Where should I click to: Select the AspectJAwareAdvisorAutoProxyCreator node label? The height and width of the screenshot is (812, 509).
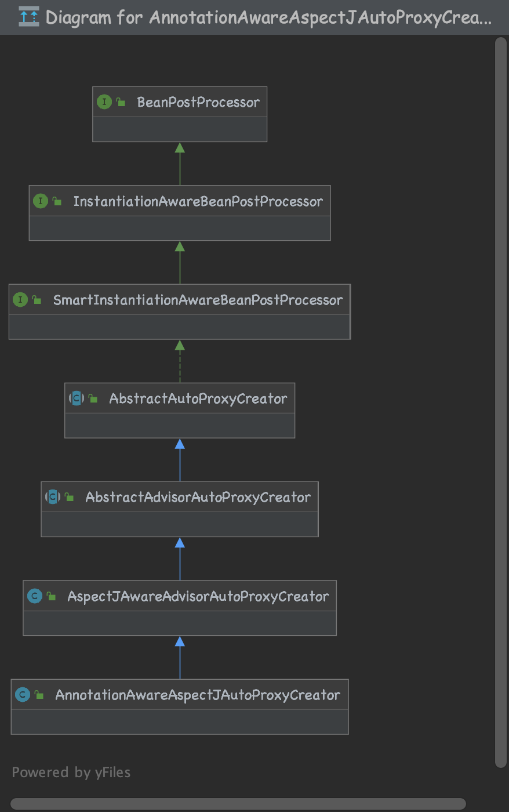click(198, 596)
